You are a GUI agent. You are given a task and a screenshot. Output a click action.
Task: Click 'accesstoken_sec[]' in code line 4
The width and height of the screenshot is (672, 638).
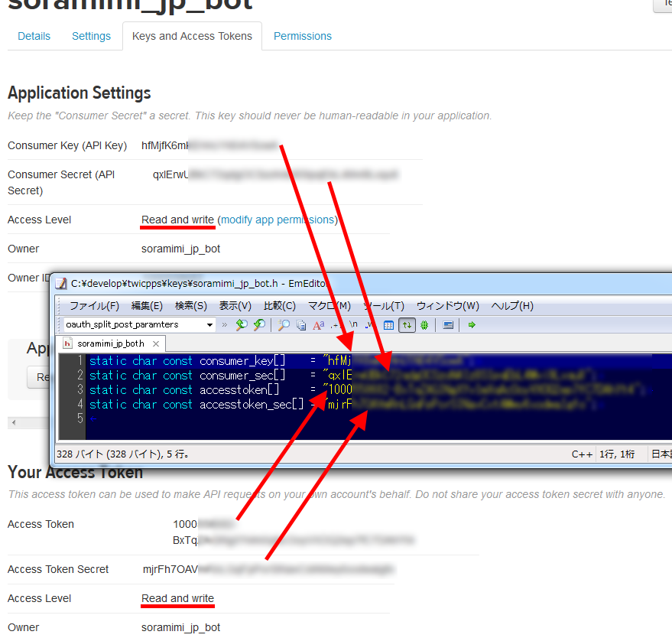252,405
